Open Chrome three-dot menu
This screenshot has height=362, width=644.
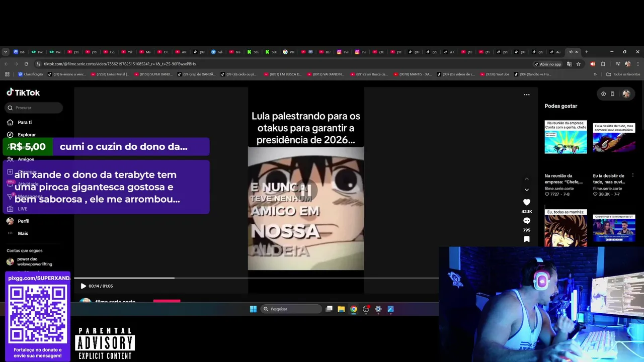pyautogui.click(x=637, y=64)
